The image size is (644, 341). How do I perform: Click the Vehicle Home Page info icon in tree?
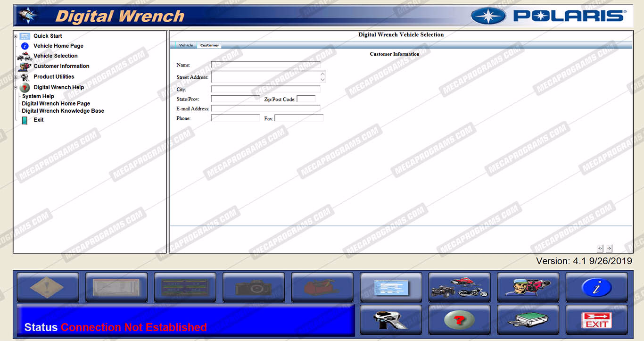(25, 46)
